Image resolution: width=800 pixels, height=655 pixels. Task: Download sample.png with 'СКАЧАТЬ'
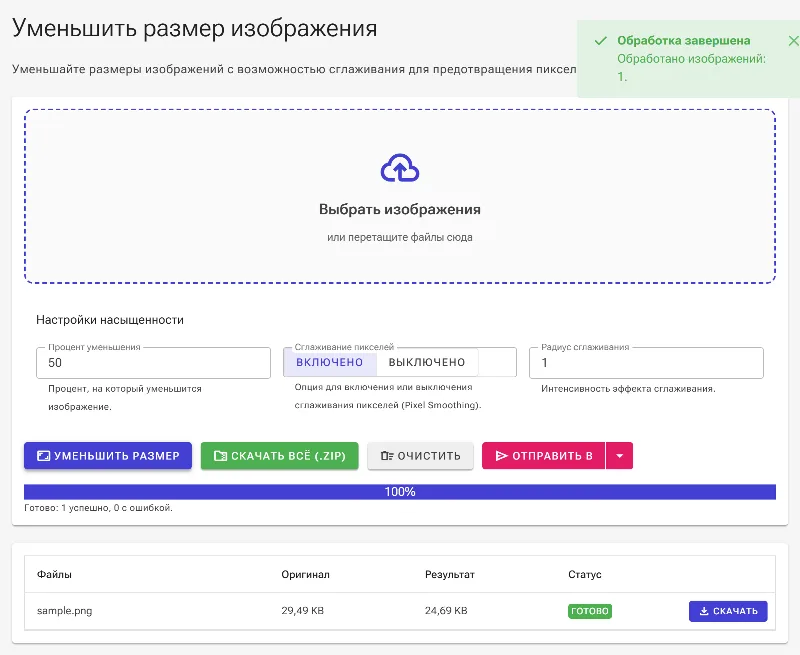(x=728, y=611)
